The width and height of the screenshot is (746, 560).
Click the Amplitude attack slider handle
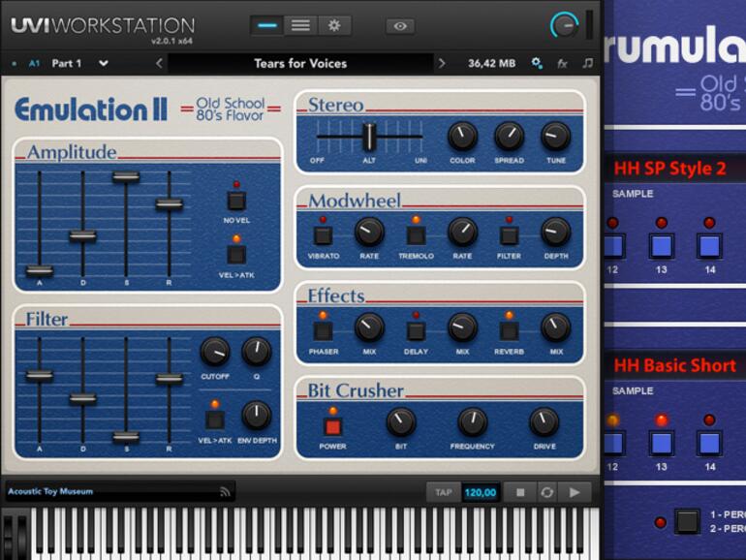coord(40,270)
